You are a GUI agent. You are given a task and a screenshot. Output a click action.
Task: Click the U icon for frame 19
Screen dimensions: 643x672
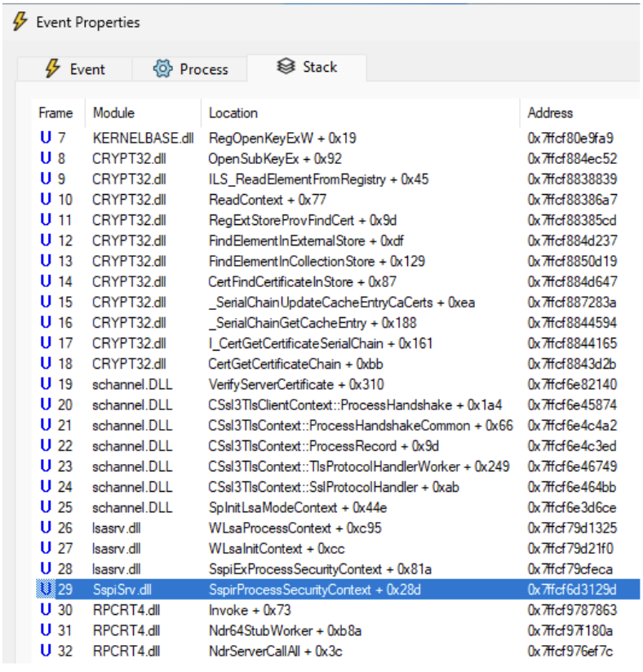46,384
